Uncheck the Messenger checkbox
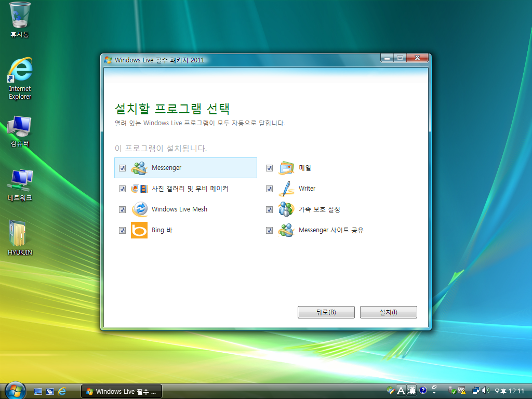This screenshot has width=532, height=399. pyautogui.click(x=123, y=168)
